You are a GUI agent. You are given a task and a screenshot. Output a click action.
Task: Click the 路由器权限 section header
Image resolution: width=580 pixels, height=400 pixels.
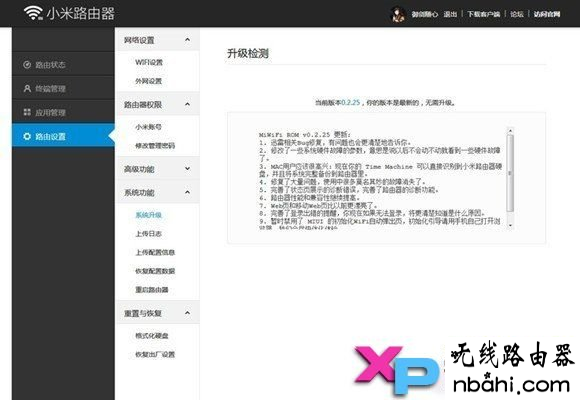point(158,104)
